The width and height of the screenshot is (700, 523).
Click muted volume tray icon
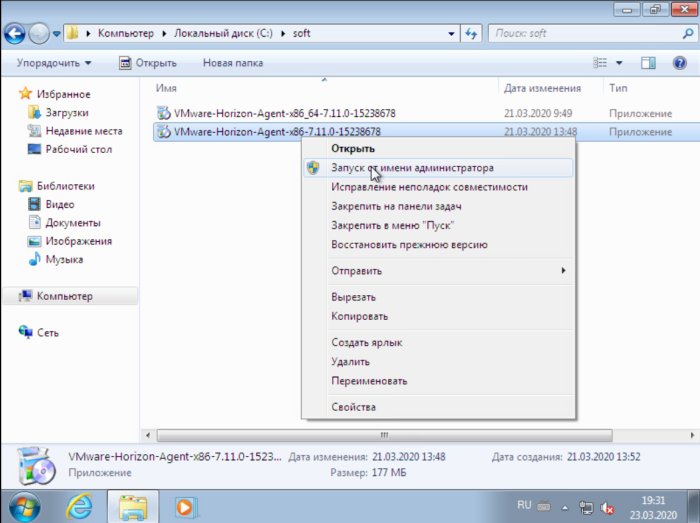(607, 507)
